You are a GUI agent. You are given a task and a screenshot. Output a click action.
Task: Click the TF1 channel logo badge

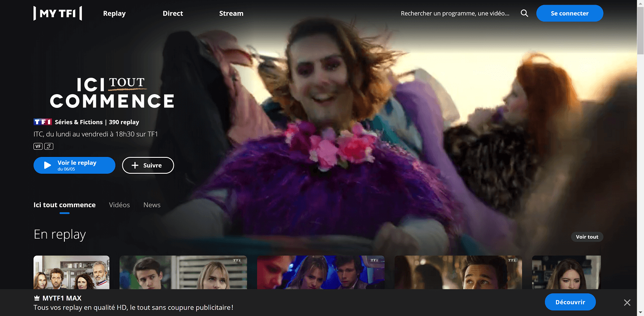pos(43,122)
